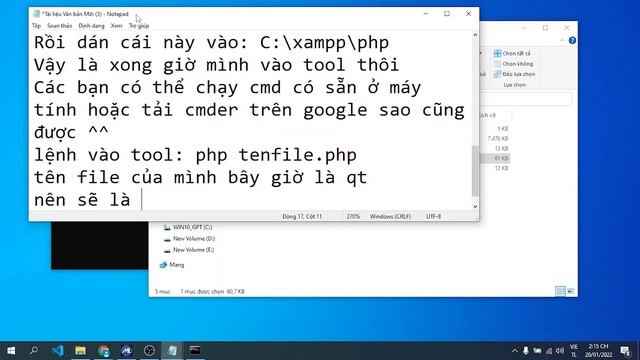Click the black command prompt window behind
Image resolution: width=640 pixels, height=360 pixels.
pyautogui.click(x=100, y=245)
